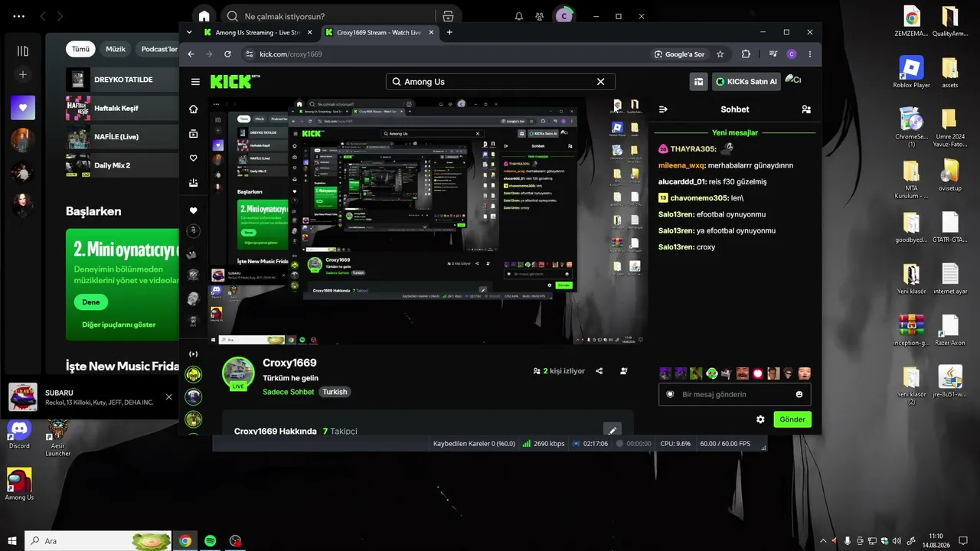Click Dene button in Spotify promo
The width and height of the screenshot is (980, 551).
click(x=91, y=302)
